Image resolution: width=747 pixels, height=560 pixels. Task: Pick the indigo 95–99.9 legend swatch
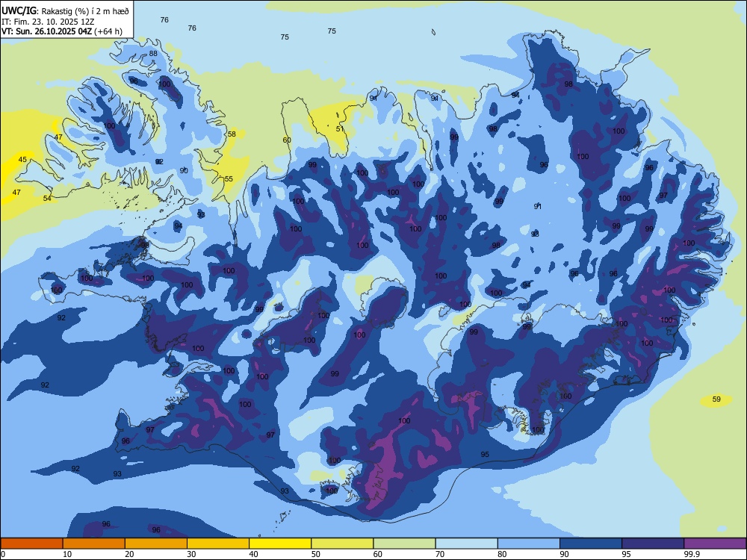point(653,544)
